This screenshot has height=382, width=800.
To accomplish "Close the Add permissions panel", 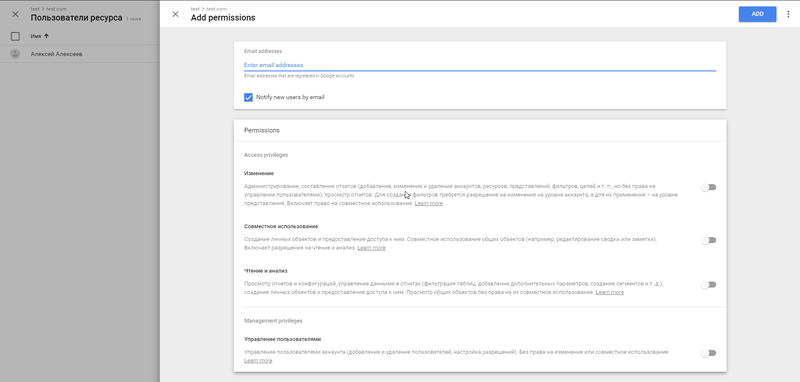I will pos(176,14).
